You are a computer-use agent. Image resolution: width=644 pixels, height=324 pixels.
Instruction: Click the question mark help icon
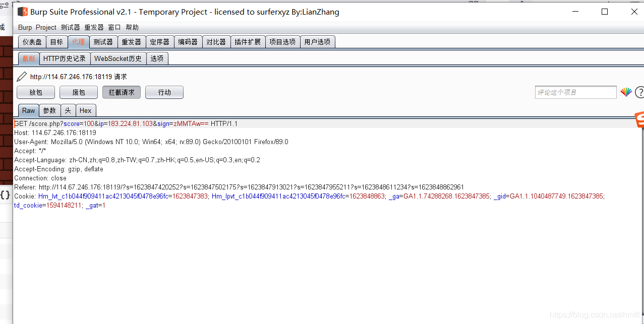639,92
